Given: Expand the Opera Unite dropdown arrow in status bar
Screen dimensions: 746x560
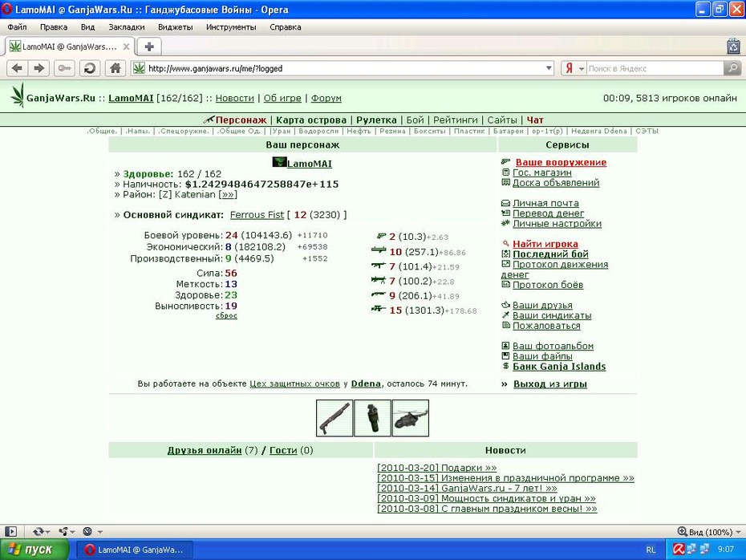Looking at the screenshot, I should [x=72, y=532].
